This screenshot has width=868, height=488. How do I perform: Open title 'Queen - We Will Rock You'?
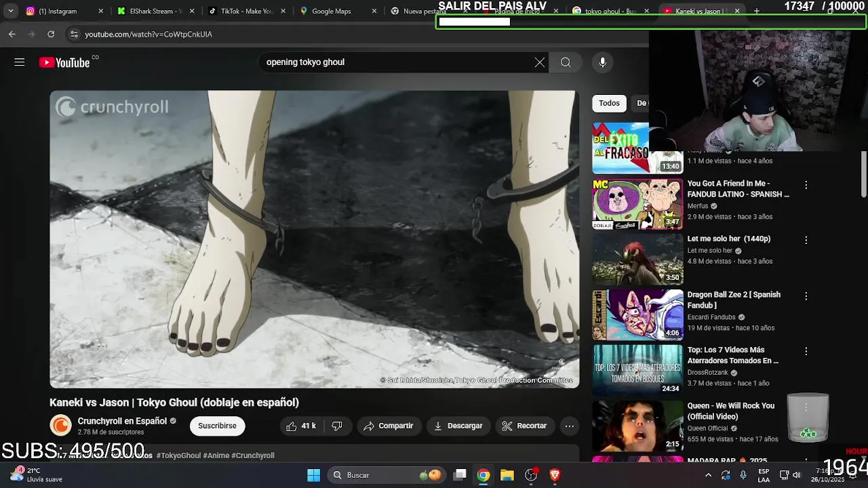[x=731, y=411]
